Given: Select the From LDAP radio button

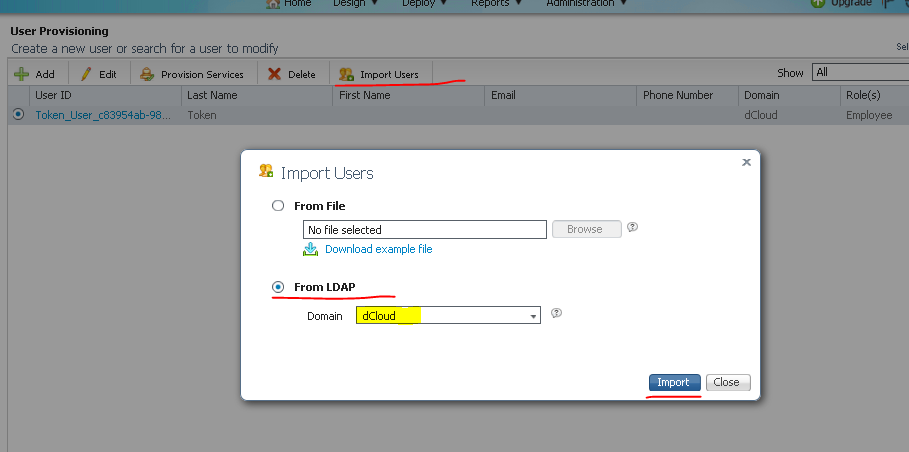Looking at the screenshot, I should click(278, 287).
